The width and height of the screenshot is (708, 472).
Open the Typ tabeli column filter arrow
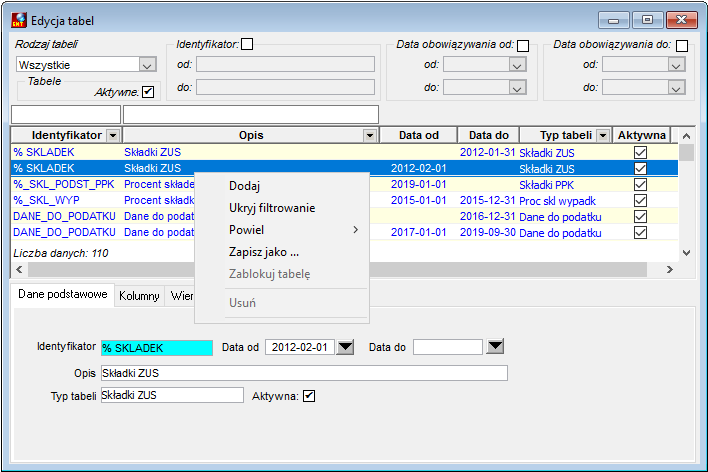pyautogui.click(x=603, y=136)
